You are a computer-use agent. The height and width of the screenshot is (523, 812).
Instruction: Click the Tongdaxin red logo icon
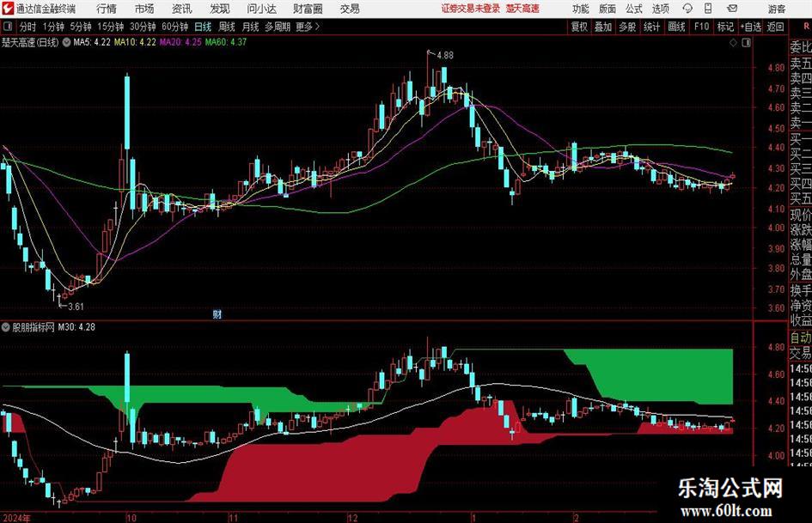click(x=8, y=9)
